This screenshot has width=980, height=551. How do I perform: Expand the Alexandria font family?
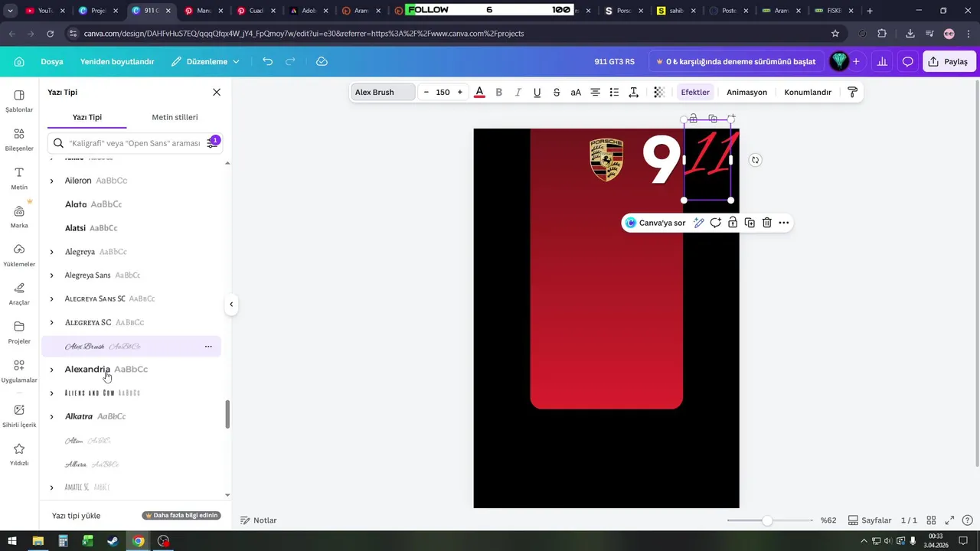51,370
